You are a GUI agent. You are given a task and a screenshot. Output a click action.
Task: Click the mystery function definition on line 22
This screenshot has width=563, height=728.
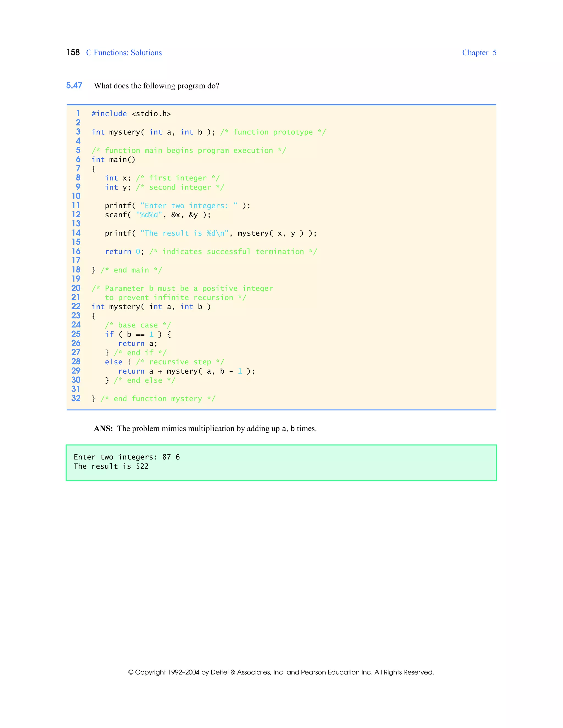151,307
